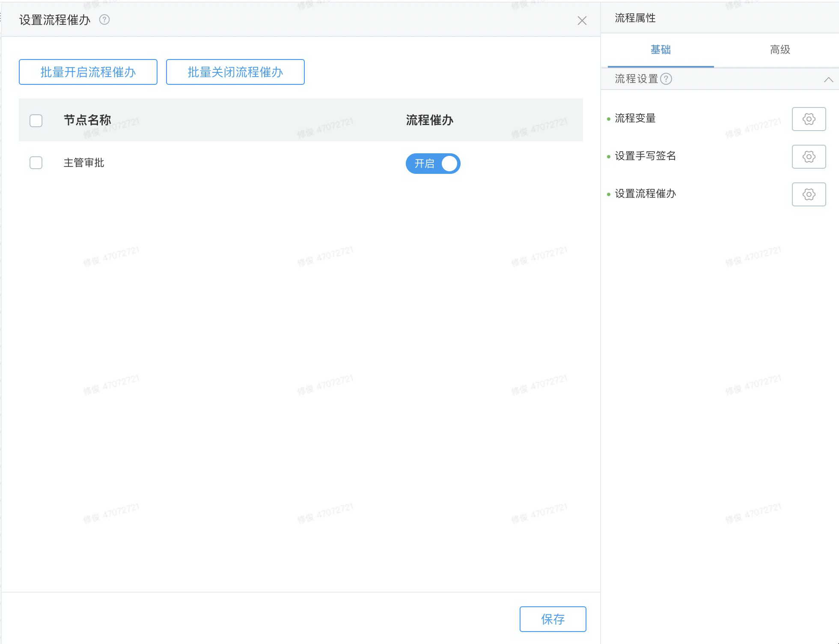Click 批量开启流程催办 button
This screenshot has width=839, height=644.
click(88, 72)
